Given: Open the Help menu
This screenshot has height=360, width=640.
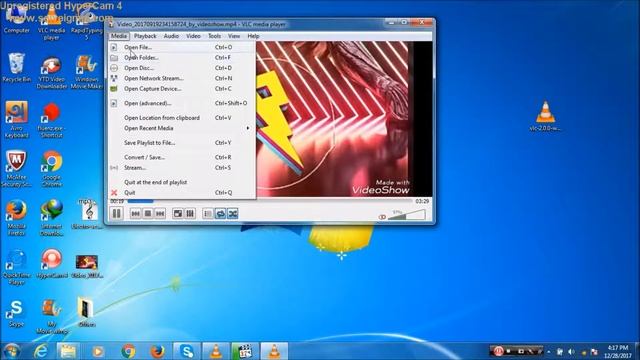Looking at the screenshot, I should click(253, 36).
